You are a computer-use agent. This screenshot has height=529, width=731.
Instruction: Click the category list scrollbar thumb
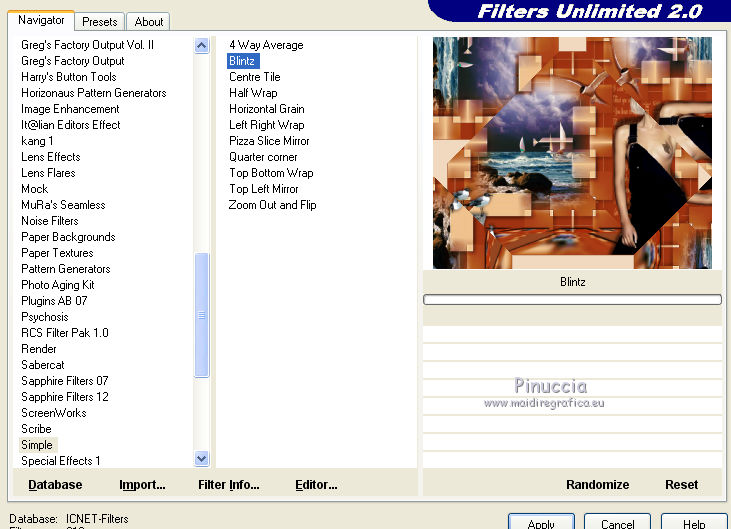[x=201, y=315]
